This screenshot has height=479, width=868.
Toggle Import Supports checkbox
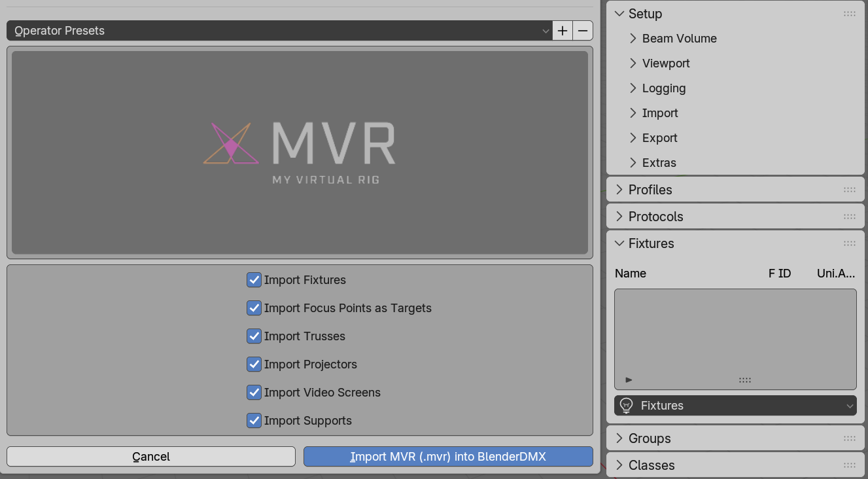[x=254, y=421]
